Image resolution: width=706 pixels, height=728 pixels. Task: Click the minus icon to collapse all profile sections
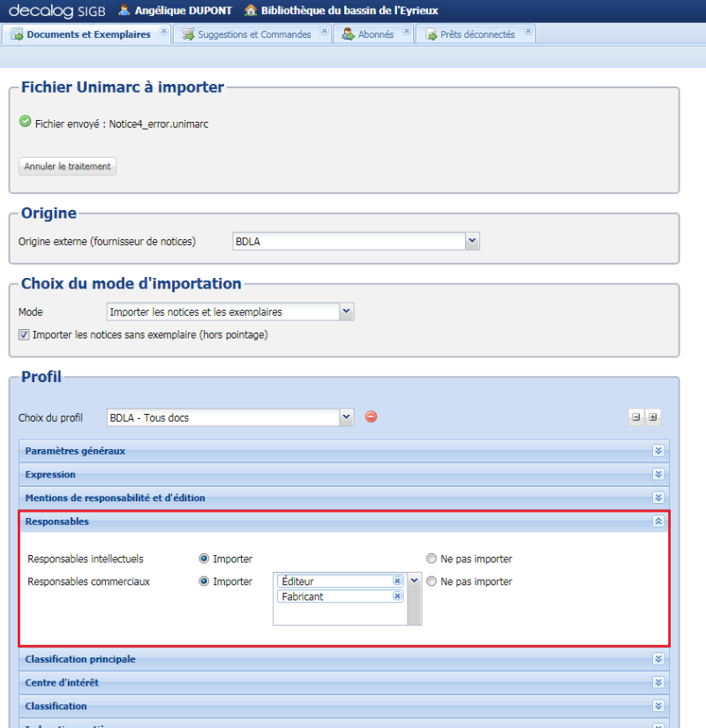tap(637, 417)
